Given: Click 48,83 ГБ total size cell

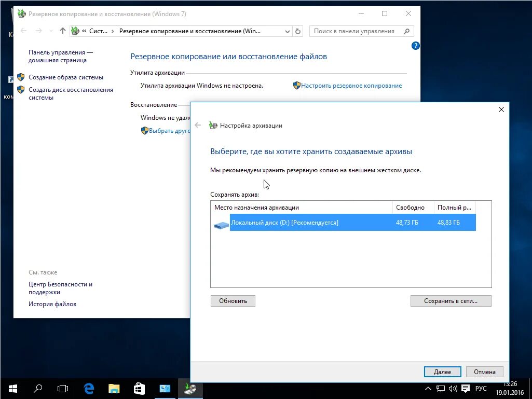Looking at the screenshot, I should pyautogui.click(x=448, y=223).
